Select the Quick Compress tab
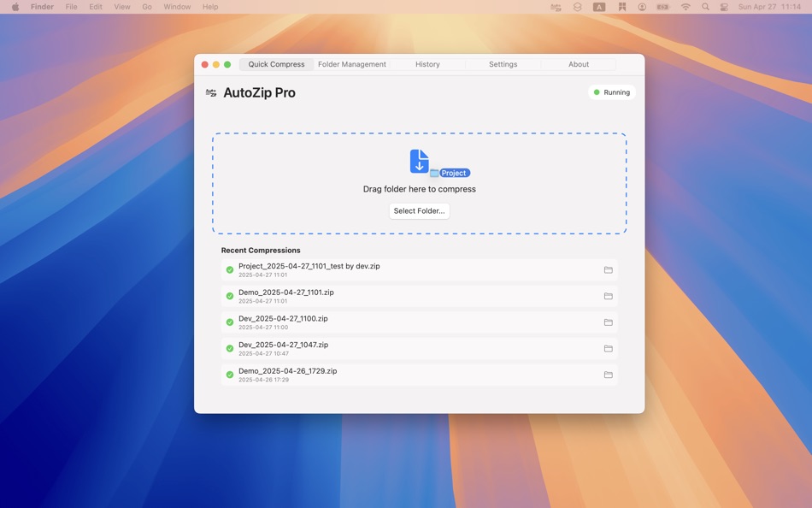Image resolution: width=812 pixels, height=508 pixels. pyautogui.click(x=275, y=64)
